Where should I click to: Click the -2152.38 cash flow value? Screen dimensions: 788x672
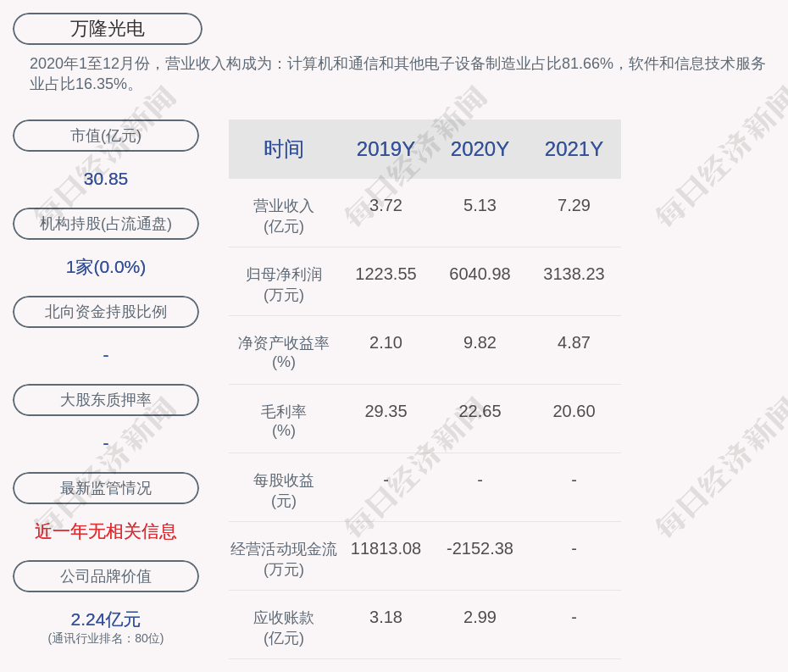(480, 549)
